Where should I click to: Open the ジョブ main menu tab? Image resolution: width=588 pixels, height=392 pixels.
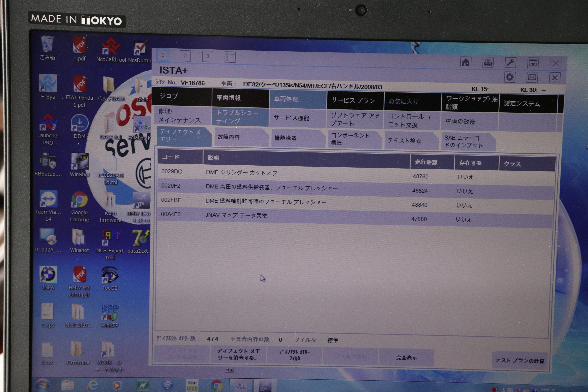(x=182, y=96)
